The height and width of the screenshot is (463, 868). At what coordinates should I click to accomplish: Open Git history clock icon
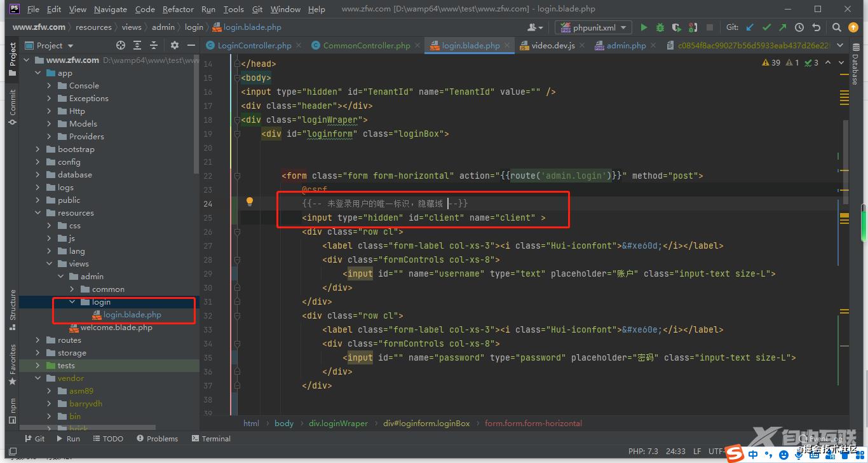click(799, 27)
